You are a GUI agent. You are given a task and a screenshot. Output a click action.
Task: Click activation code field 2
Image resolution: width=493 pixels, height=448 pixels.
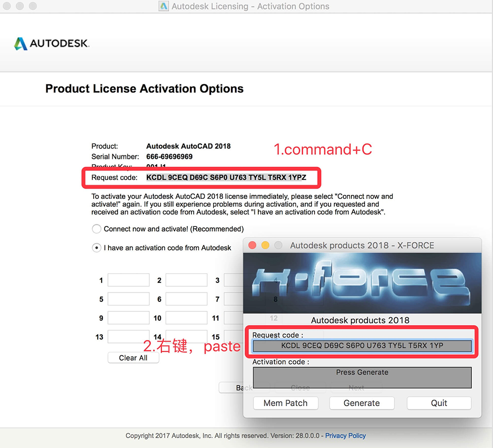pos(186,280)
